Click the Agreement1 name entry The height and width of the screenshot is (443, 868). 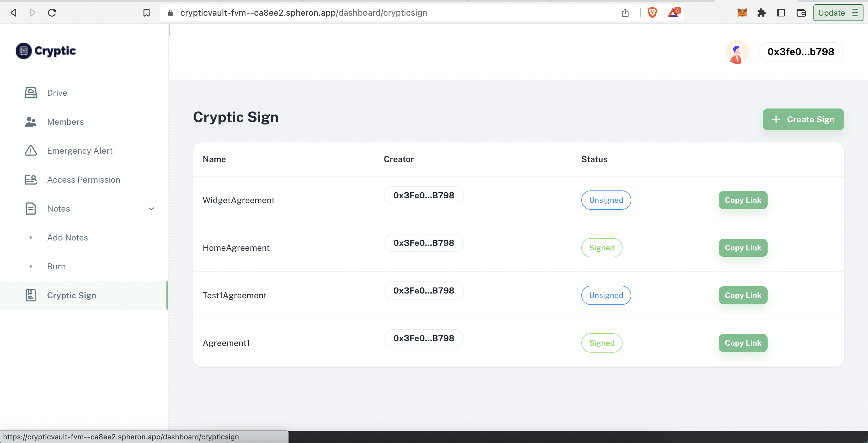pos(226,342)
